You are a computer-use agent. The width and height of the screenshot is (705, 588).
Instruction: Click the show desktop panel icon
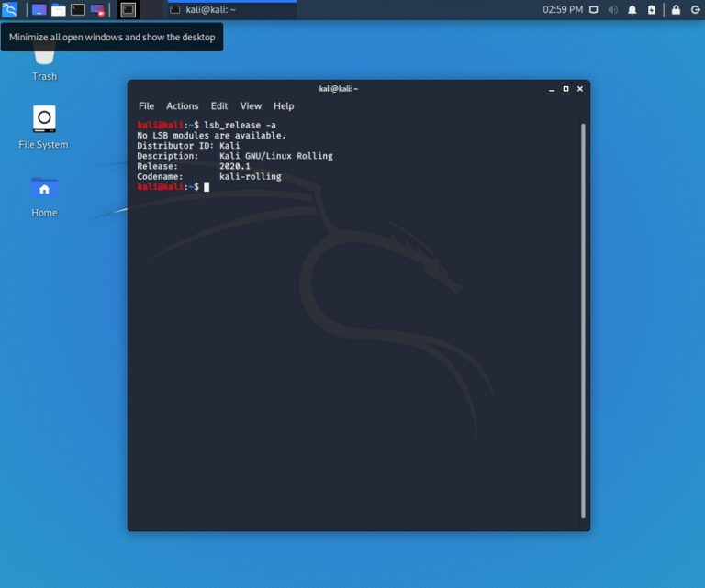pyautogui.click(x=39, y=9)
